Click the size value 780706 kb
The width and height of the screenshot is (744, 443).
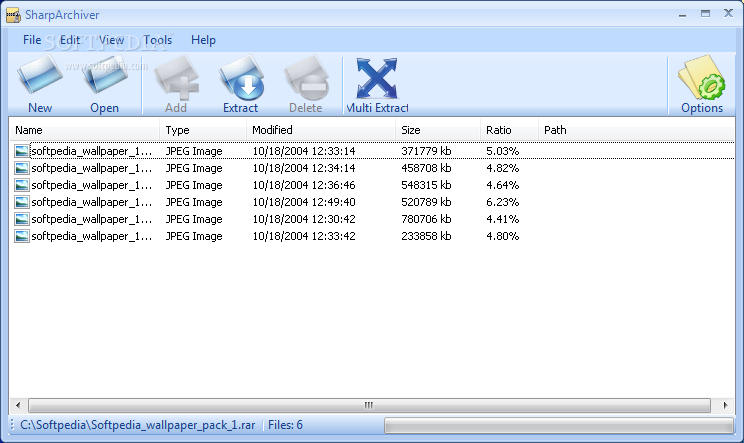click(x=426, y=219)
